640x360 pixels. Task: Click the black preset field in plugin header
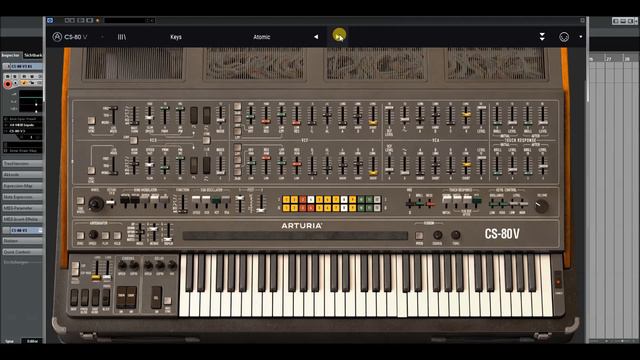129,20
